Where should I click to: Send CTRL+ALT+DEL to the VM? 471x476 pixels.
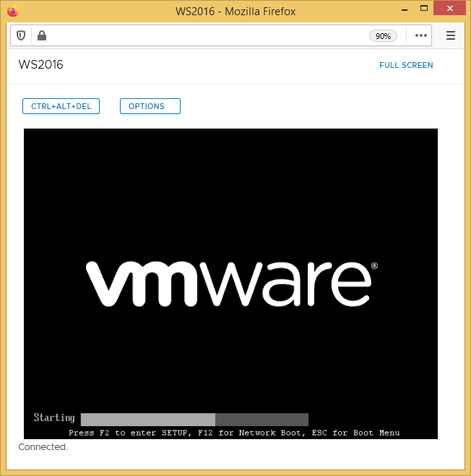coord(61,106)
